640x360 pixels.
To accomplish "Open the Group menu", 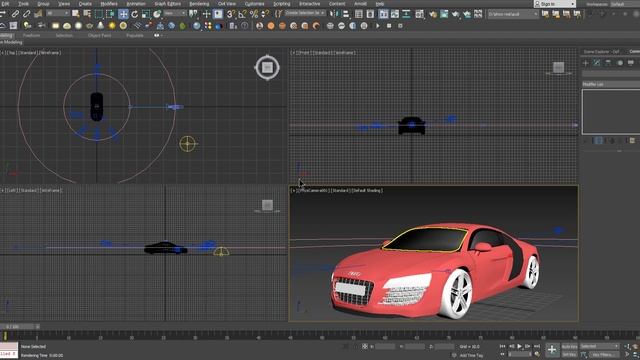I will coord(43,4).
